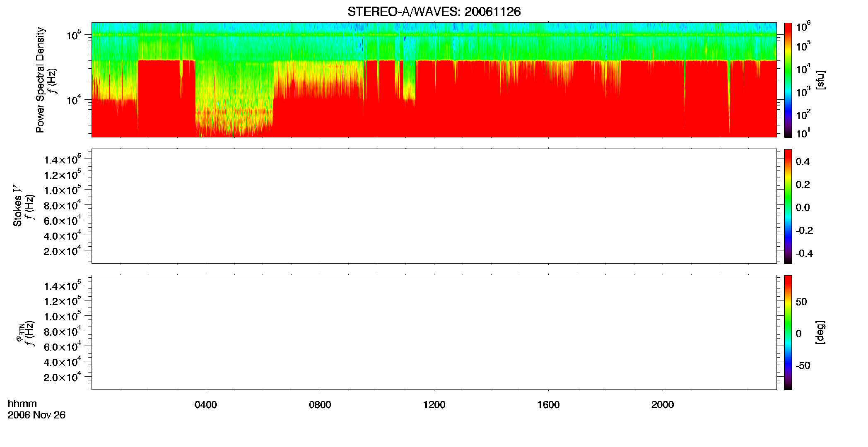Viewport: 868px width, 447px height.
Task: Click the 0800 time tick label
Action: tap(320, 405)
